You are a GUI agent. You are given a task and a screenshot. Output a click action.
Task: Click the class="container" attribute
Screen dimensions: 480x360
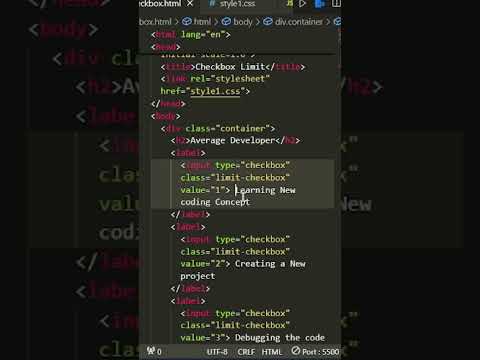coord(228,128)
